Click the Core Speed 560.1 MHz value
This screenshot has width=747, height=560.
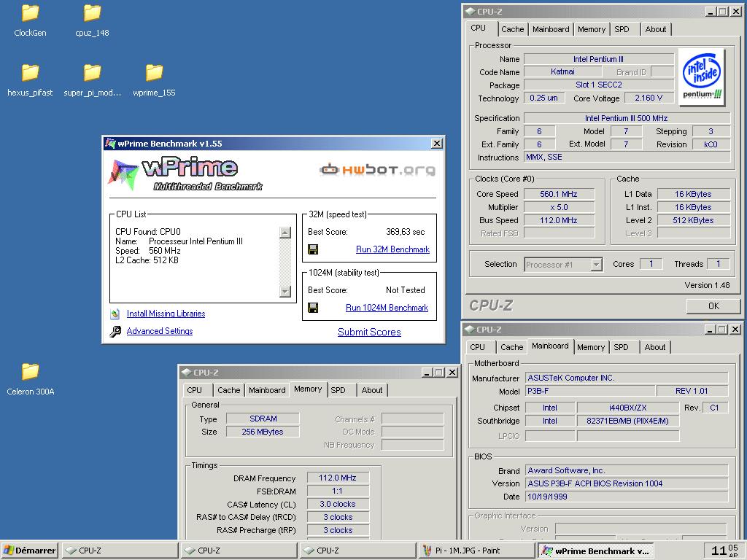559,194
